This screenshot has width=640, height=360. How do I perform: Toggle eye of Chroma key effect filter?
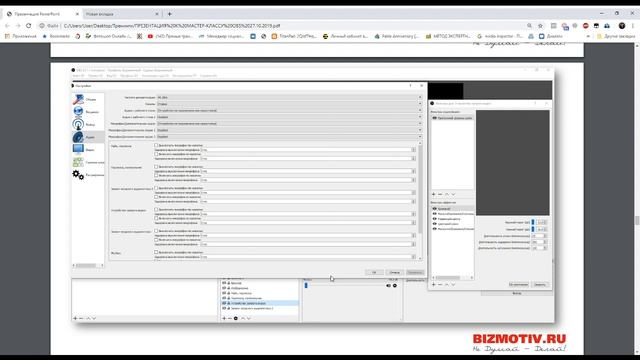(435, 209)
